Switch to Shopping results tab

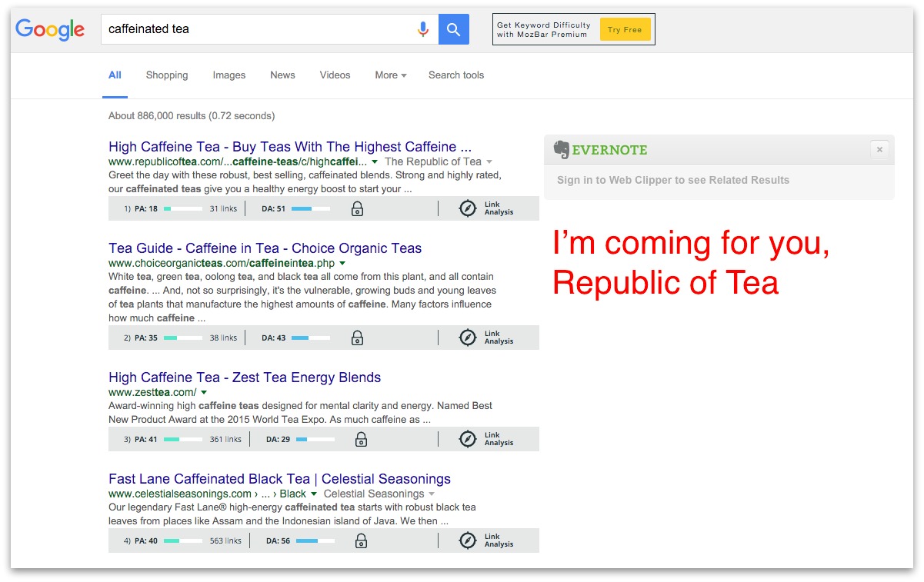pyautogui.click(x=167, y=75)
